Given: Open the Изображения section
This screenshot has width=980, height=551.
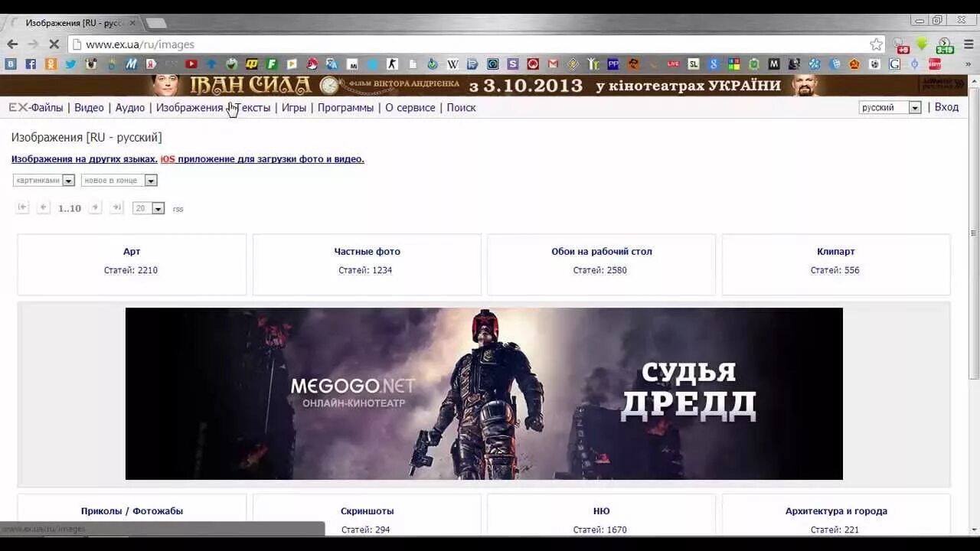Looking at the screenshot, I should coord(190,108).
